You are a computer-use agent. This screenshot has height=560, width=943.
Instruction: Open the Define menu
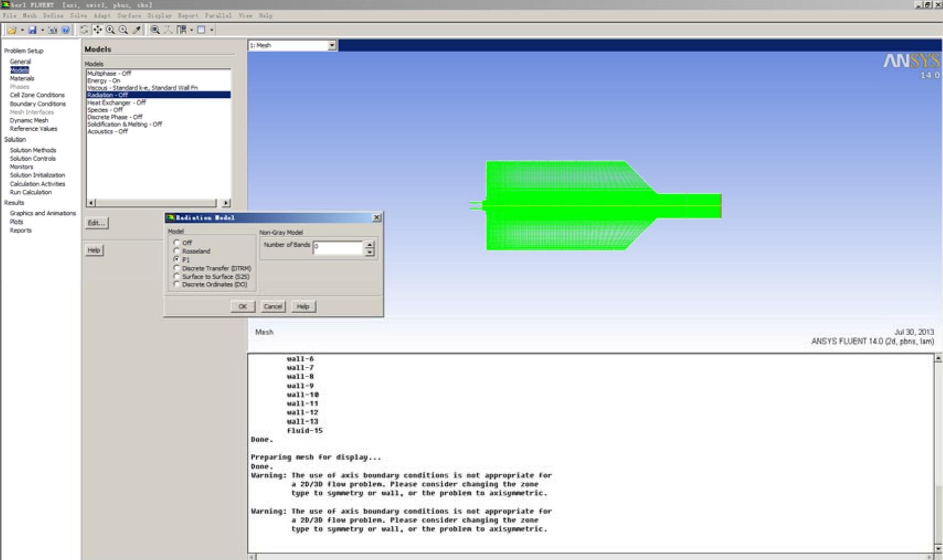coord(53,15)
